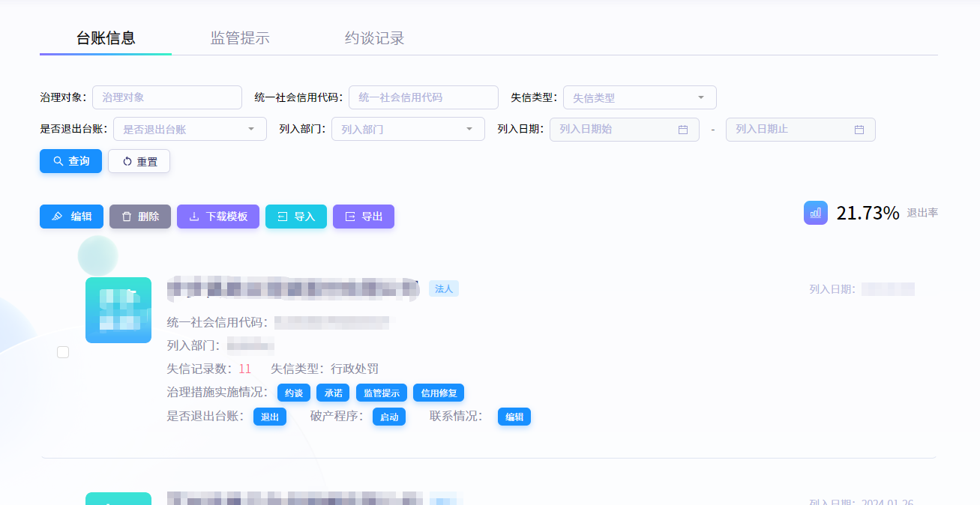Click calendar icon in 列入日期始 field
The width and height of the screenshot is (980, 505).
pyautogui.click(x=682, y=130)
